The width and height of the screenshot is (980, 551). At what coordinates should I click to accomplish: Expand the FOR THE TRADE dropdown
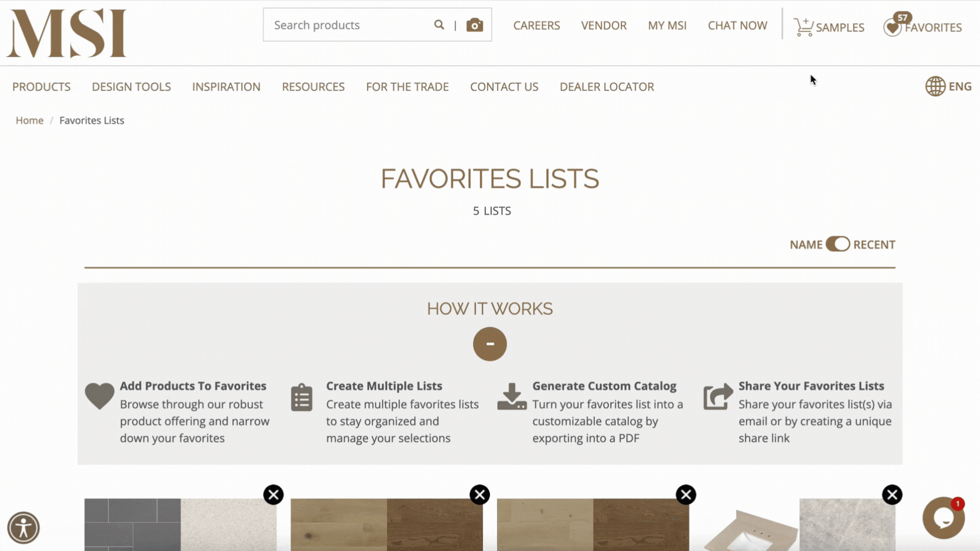click(407, 86)
